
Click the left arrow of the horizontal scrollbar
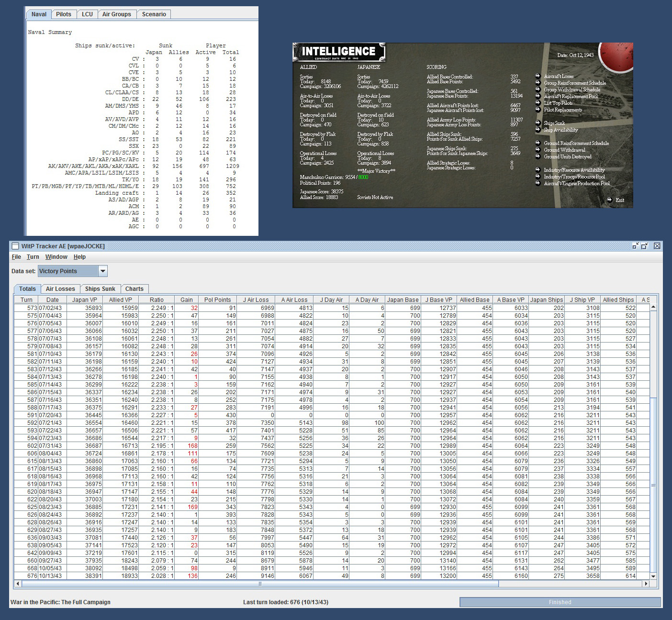pyautogui.click(x=18, y=584)
